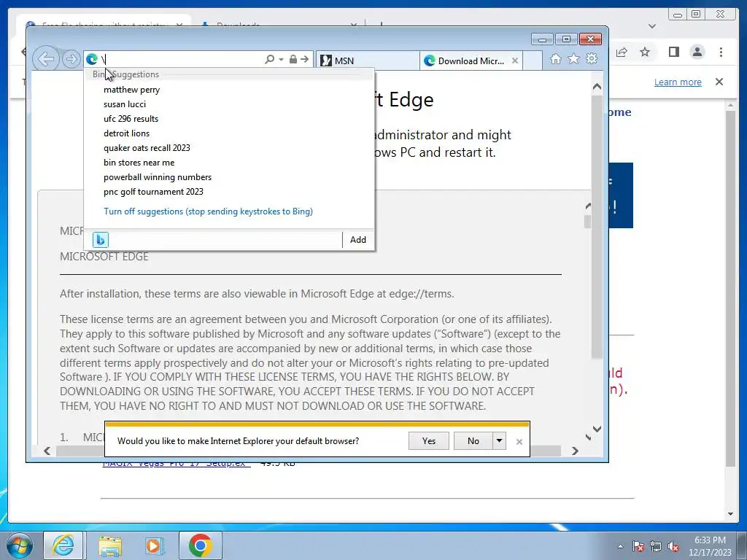Image resolution: width=747 pixels, height=560 pixels.
Task: Click the Edge favicon in address bar
Action: [x=92, y=60]
